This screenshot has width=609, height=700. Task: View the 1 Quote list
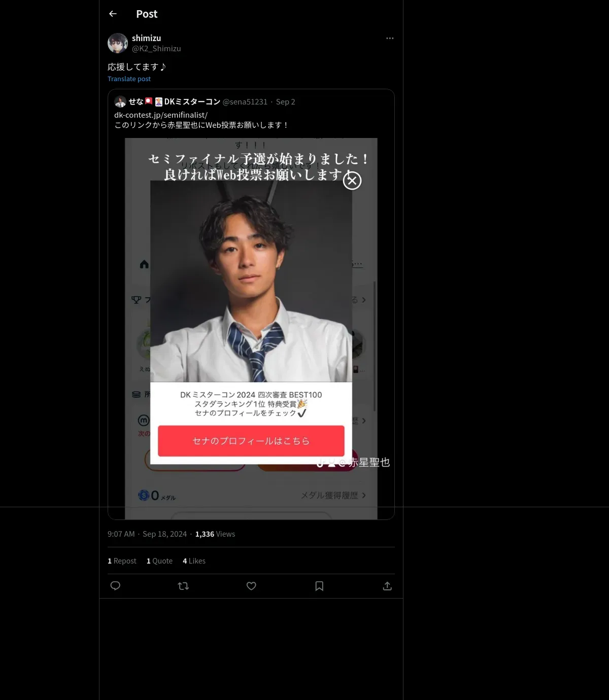[x=159, y=561]
